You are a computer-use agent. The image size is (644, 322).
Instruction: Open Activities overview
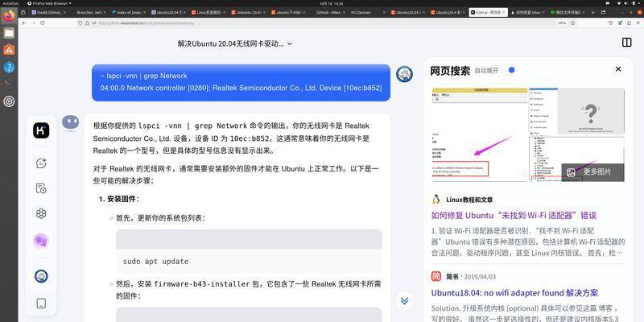click(x=11, y=3)
